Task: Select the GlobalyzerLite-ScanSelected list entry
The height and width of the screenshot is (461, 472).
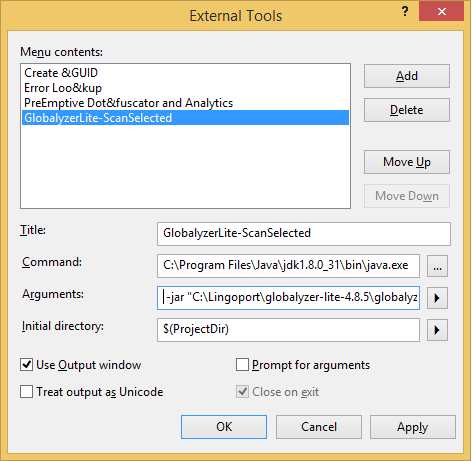Action: (185, 118)
